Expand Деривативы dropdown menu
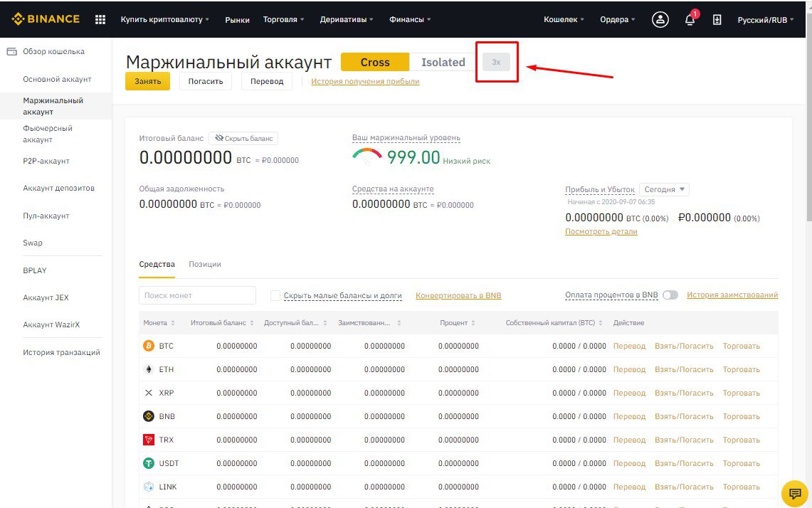This screenshot has width=812, height=508. (347, 20)
